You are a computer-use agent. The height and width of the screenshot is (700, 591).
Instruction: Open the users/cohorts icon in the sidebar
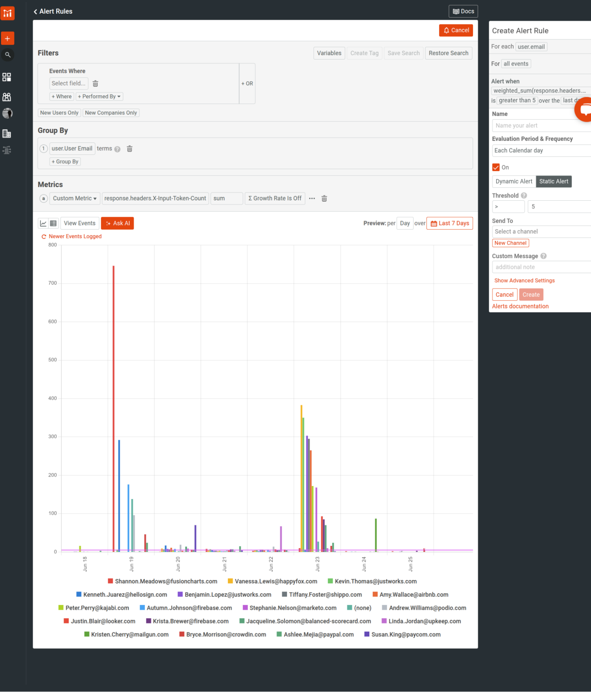[7, 97]
